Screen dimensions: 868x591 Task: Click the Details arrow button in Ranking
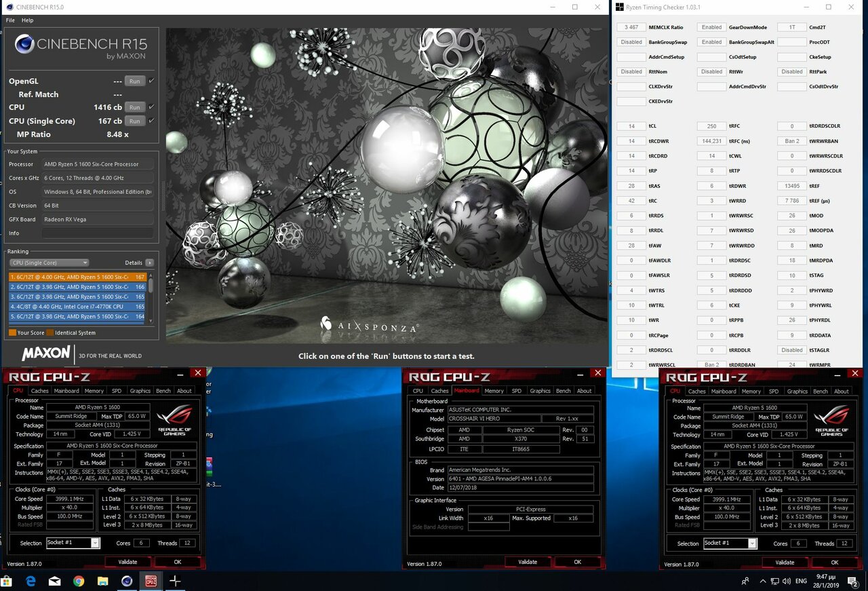(x=149, y=263)
